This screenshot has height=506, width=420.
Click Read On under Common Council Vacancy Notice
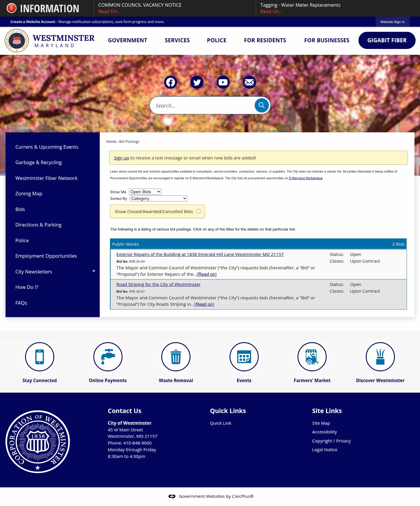[x=109, y=11]
